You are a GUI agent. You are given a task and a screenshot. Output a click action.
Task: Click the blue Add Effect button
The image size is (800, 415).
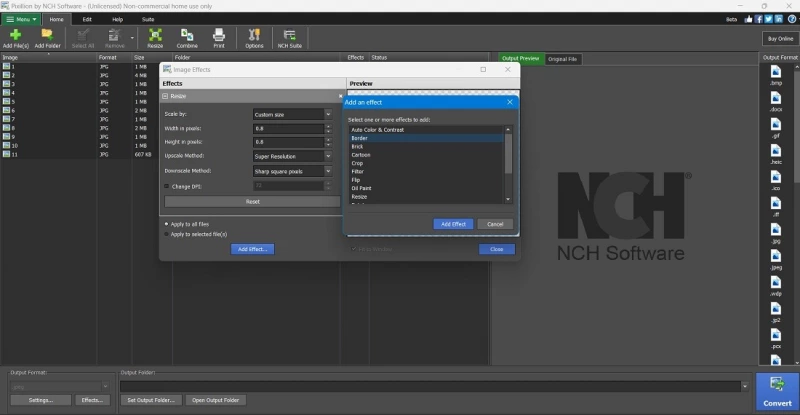coord(453,224)
